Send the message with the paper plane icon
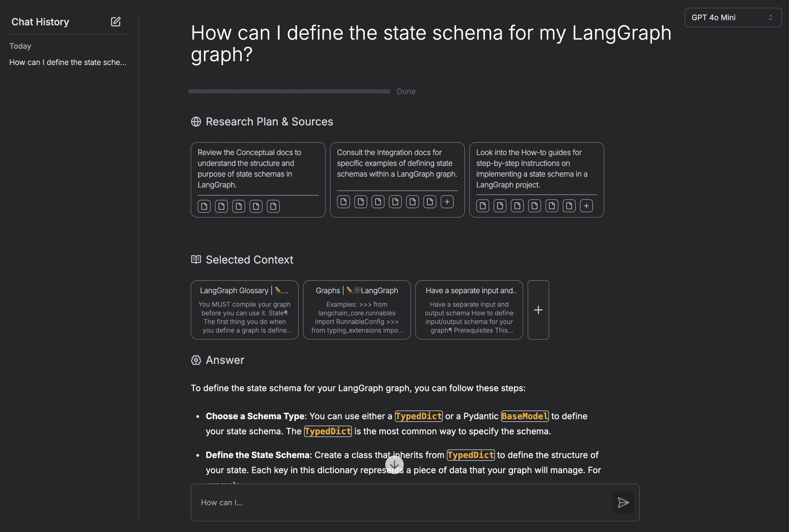Image resolution: width=789 pixels, height=532 pixels. (623, 502)
